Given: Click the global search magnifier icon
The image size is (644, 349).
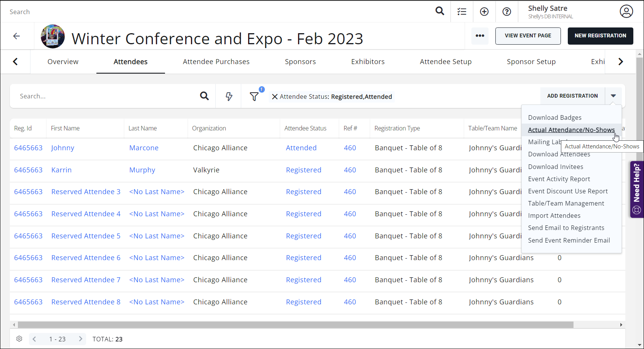Looking at the screenshot, I should coord(440,11).
